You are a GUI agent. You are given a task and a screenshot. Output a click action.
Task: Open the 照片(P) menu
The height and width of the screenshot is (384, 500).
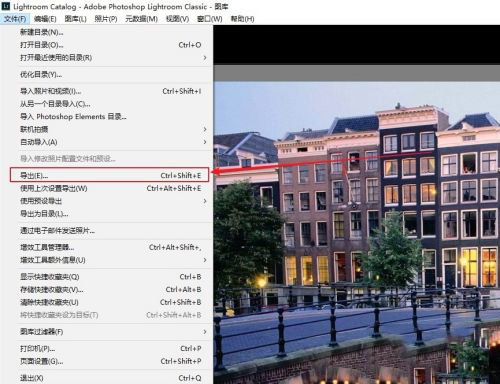(x=106, y=19)
